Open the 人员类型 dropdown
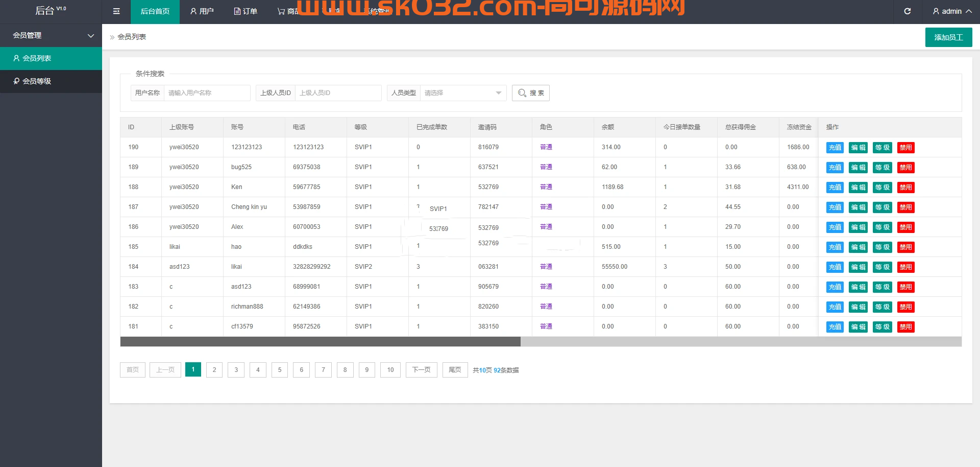The width and height of the screenshot is (980, 467). 463,93
